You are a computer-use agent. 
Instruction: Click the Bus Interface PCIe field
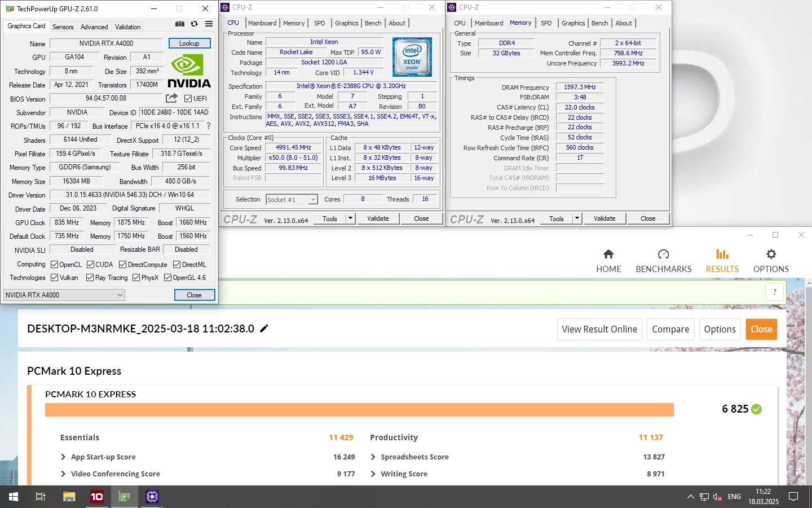167,126
